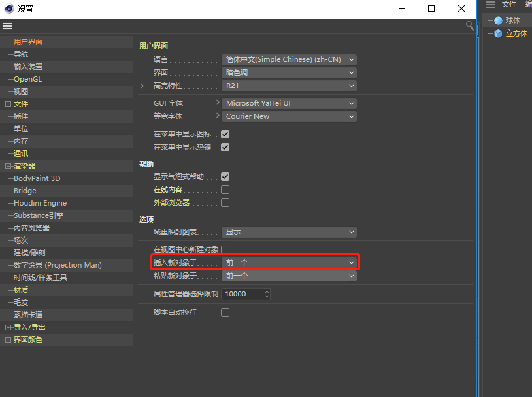Viewport: 532px width, 397px height.
Task: Expand the 等宽字体 arrow
Action: point(218,116)
